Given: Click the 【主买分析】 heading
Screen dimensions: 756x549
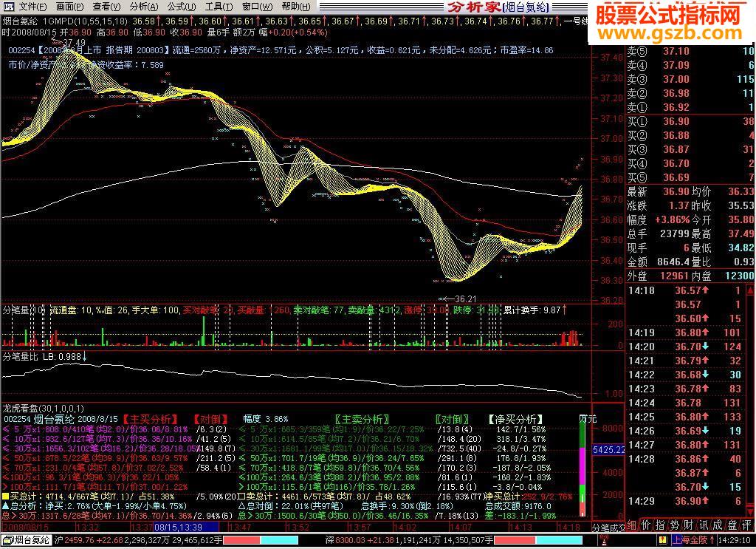Looking at the screenshot, I should click(151, 419).
